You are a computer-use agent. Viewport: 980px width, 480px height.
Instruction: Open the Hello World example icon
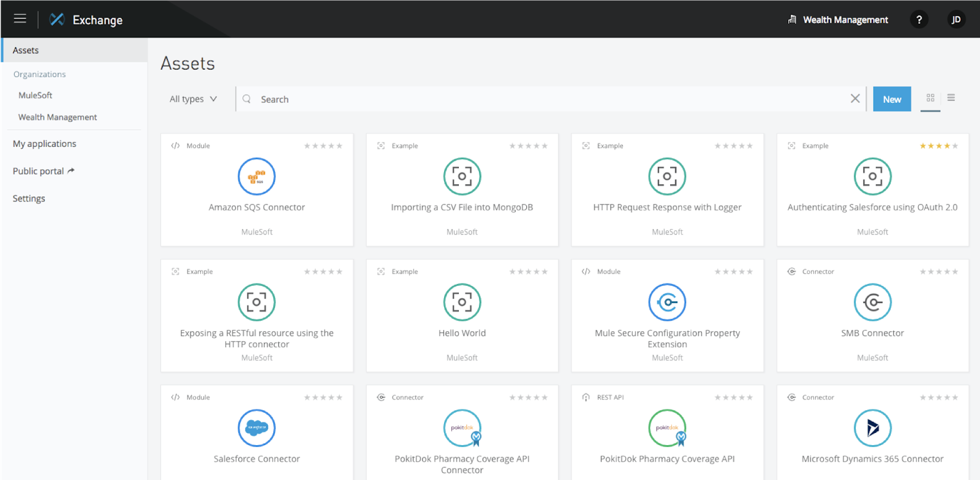click(x=462, y=302)
